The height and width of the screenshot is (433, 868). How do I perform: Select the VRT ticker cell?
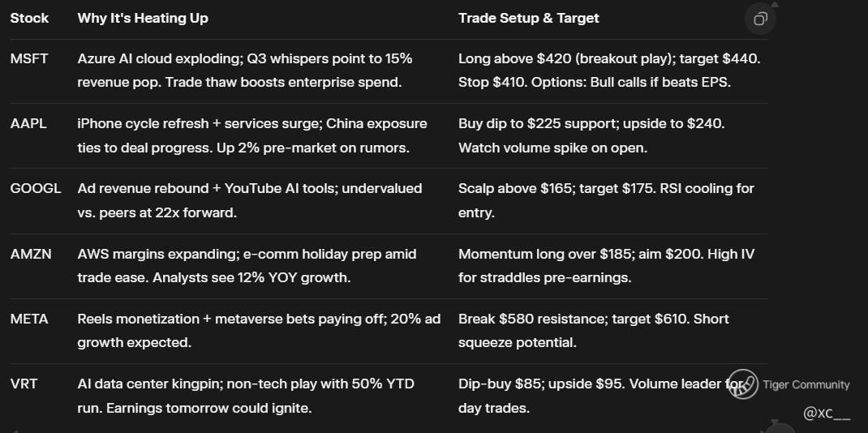24,384
